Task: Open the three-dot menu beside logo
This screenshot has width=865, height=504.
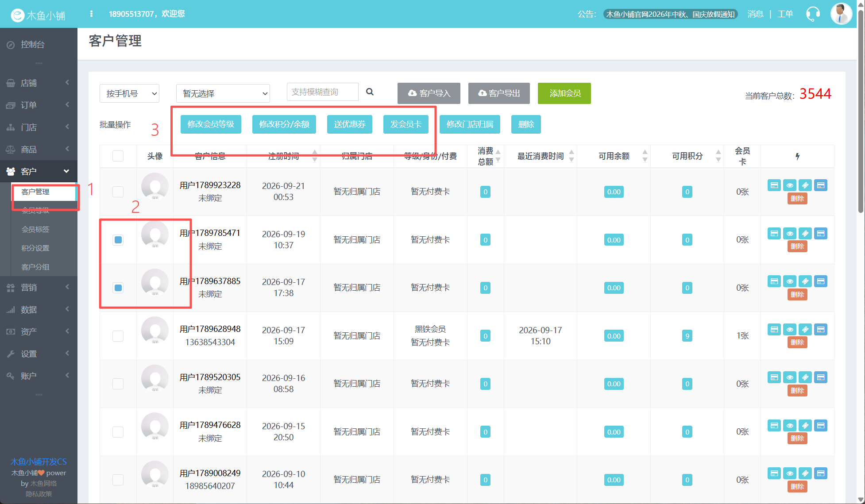Action: pyautogui.click(x=91, y=14)
